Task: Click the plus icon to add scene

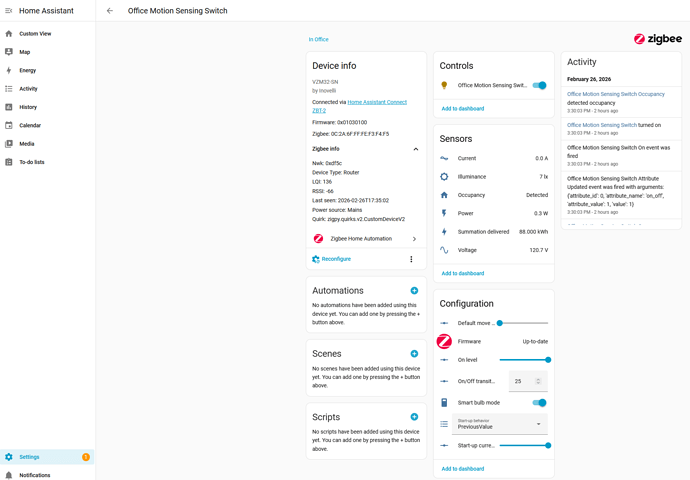Action: (x=414, y=353)
